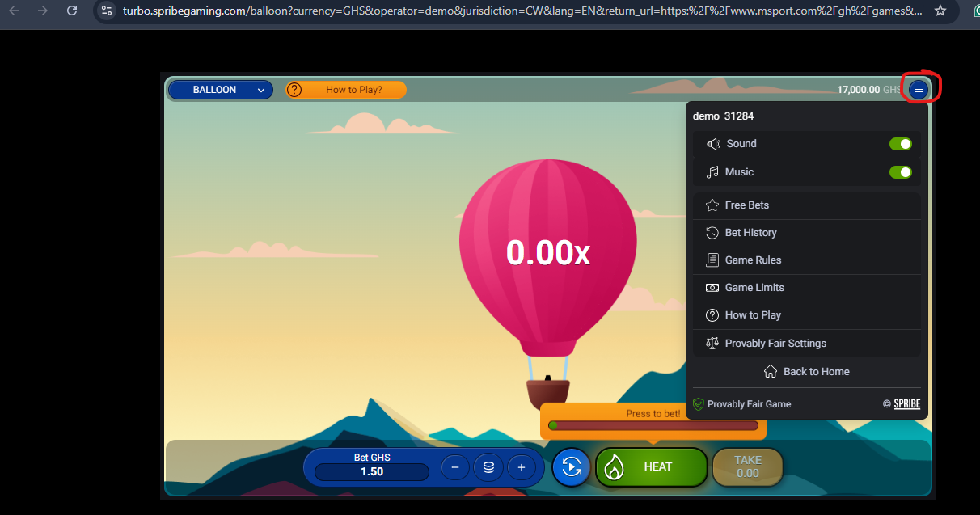Image resolution: width=980 pixels, height=515 pixels.
Task: Click the Provably Fair Game shield icon
Action: point(699,404)
